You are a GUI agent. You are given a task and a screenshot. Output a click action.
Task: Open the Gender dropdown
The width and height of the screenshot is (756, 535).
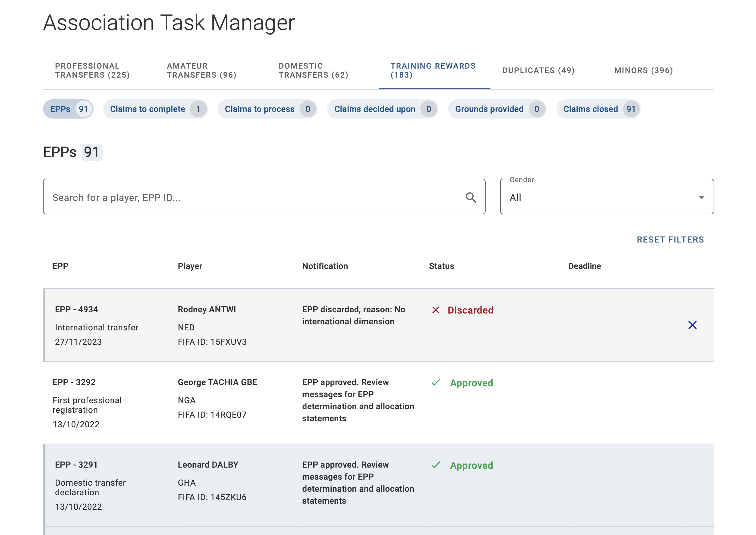click(607, 197)
